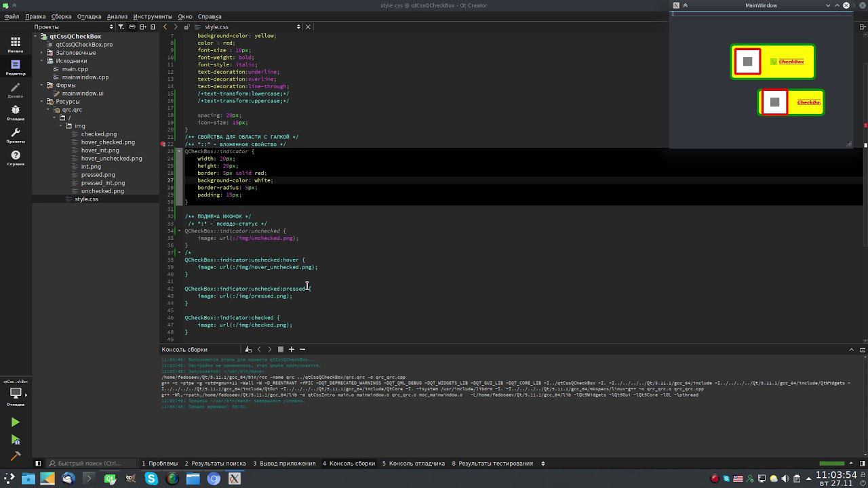Stop the build process in the console

click(280, 350)
